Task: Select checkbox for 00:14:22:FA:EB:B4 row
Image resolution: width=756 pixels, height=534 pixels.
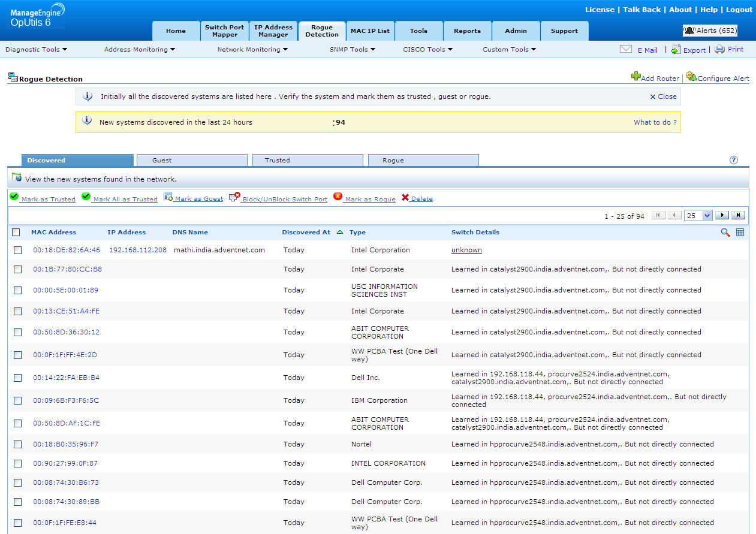Action: tap(18, 378)
